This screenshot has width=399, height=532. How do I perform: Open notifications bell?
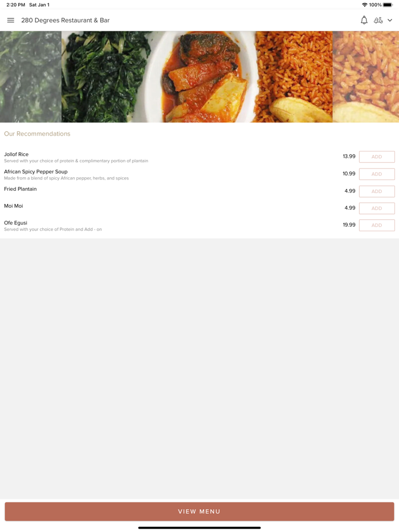(x=364, y=21)
